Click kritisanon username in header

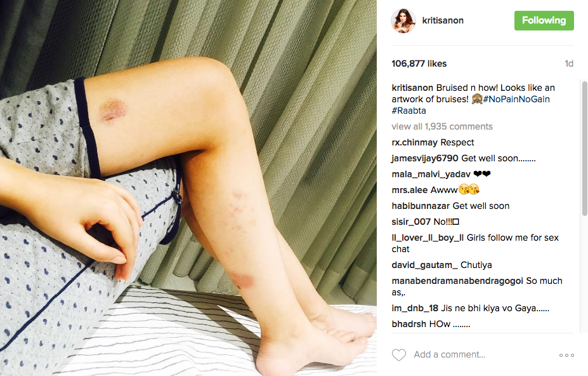(x=443, y=21)
